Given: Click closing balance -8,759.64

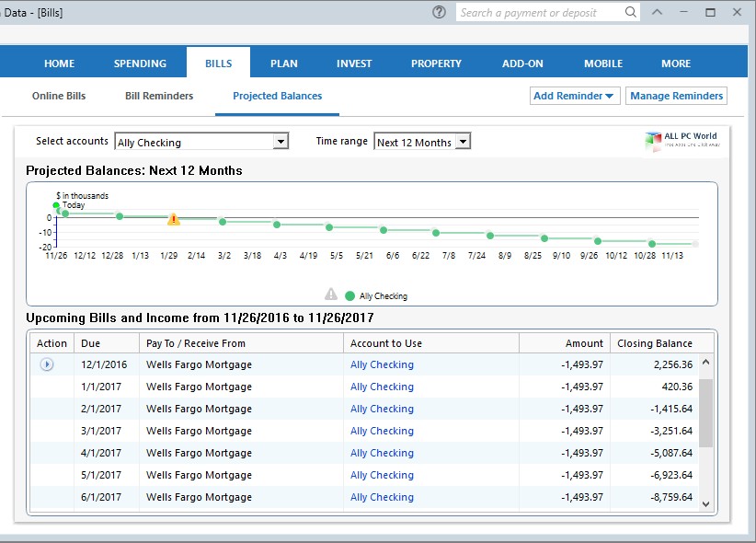Looking at the screenshot, I should click(671, 497).
